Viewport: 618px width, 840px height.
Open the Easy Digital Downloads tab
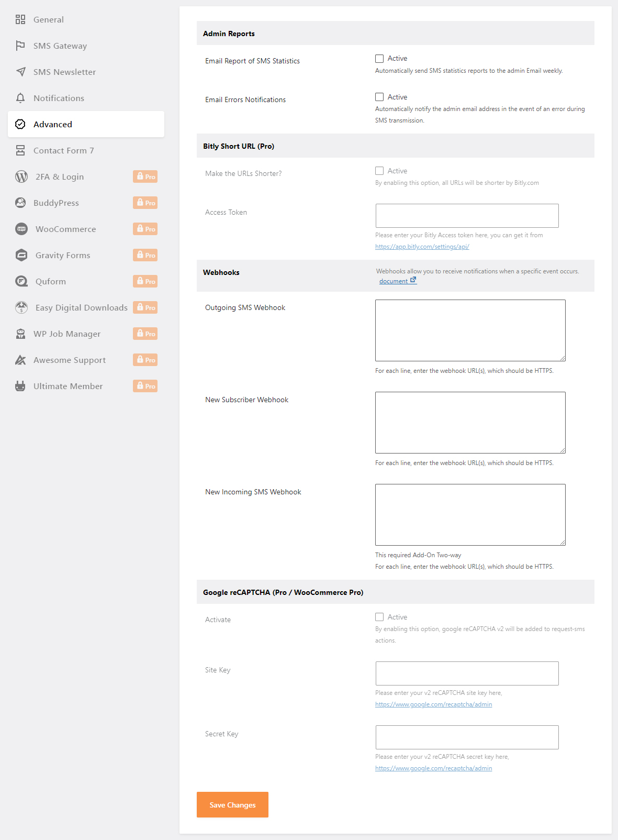tap(81, 307)
